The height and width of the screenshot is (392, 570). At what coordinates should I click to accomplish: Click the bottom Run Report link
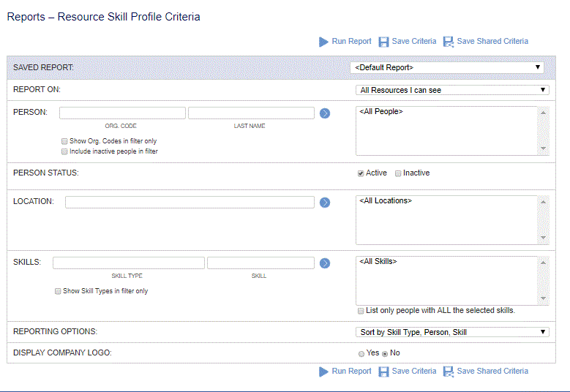coord(351,372)
